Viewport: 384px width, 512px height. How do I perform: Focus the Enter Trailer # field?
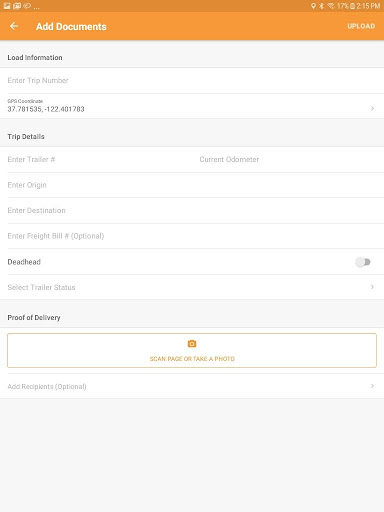coord(100,159)
